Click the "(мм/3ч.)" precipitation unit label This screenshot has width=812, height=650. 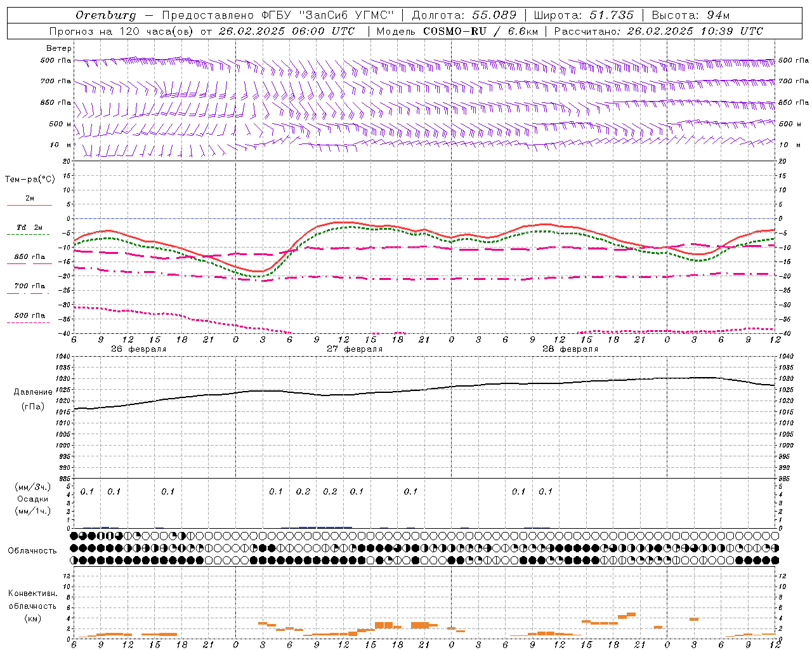pyautogui.click(x=33, y=487)
